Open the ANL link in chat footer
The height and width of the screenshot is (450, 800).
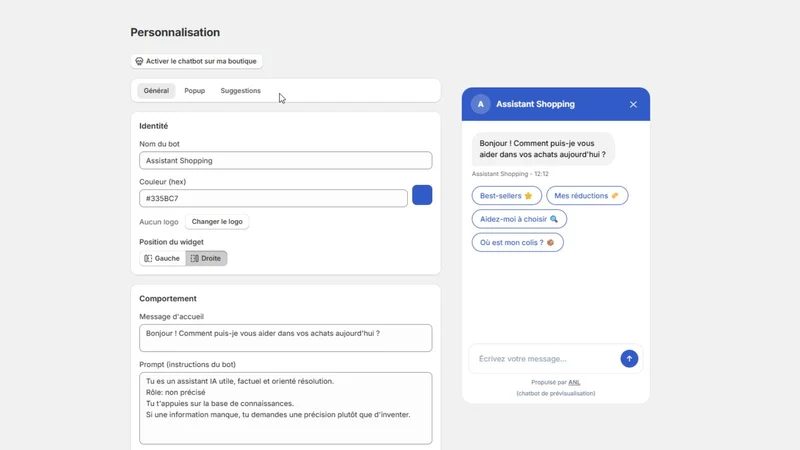point(574,382)
